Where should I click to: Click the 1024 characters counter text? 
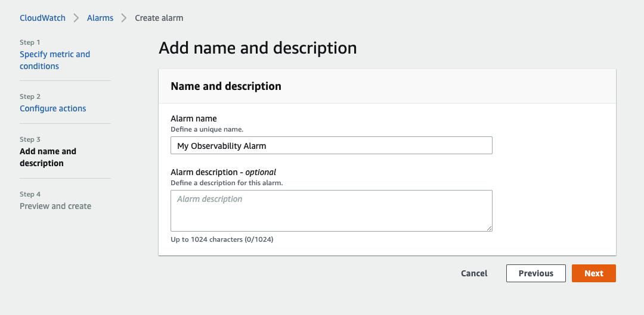(222, 239)
